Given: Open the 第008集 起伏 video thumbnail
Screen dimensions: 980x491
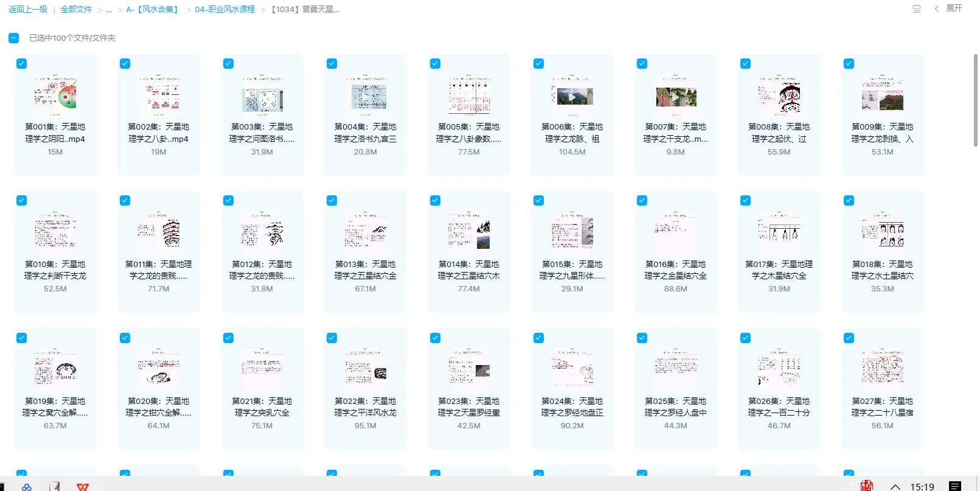Looking at the screenshot, I should coord(779,96).
